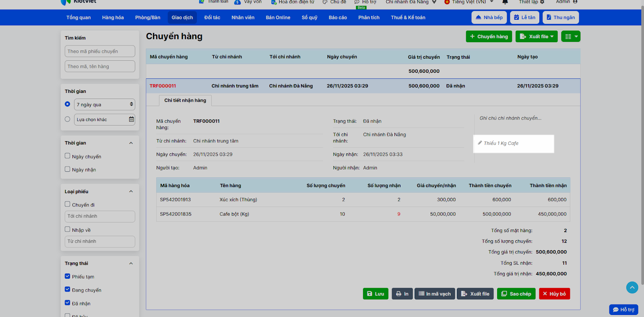644x317 pixels.
Task: Click transfer code TRF000011 in the list row
Action: (x=163, y=86)
